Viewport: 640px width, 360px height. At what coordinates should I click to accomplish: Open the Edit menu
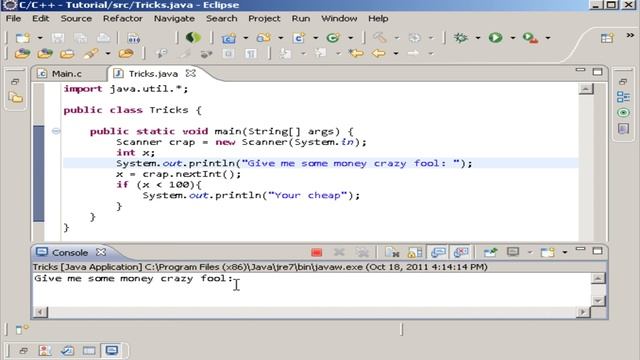pos(40,18)
